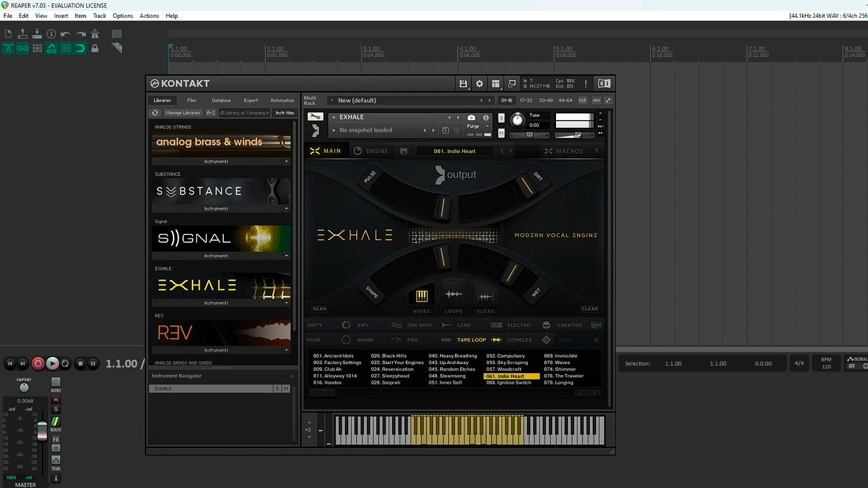The height and width of the screenshot is (488, 868).
Task: Open the MACROS tab in Exhale
Action: point(564,151)
